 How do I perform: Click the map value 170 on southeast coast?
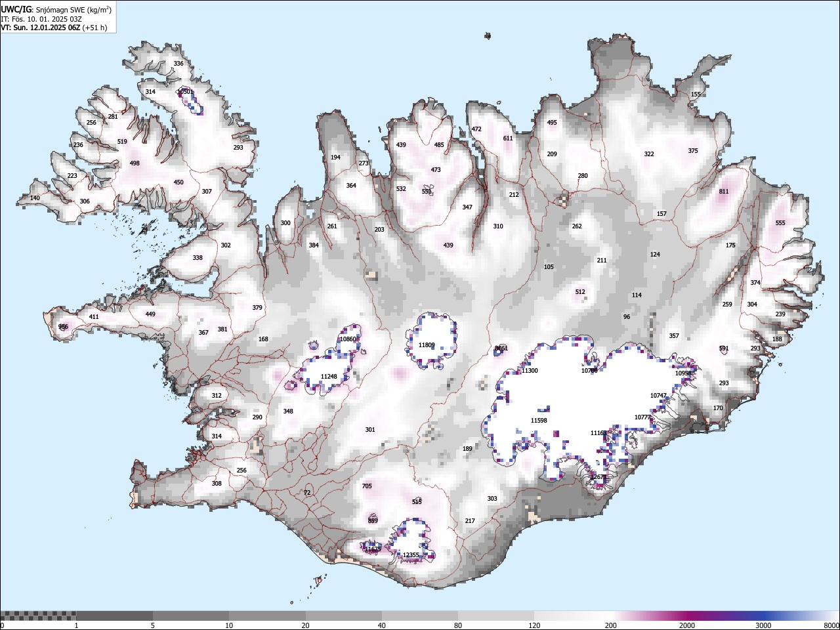[x=718, y=408]
